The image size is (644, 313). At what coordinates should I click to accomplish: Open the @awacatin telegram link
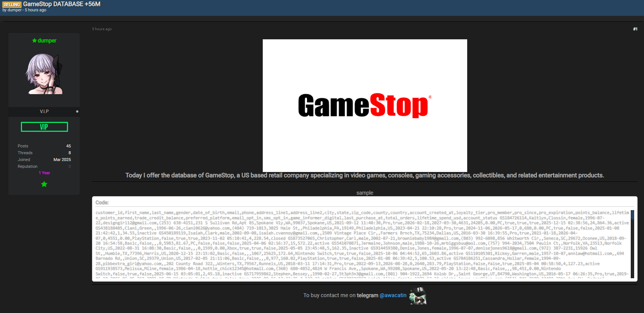[393, 295]
